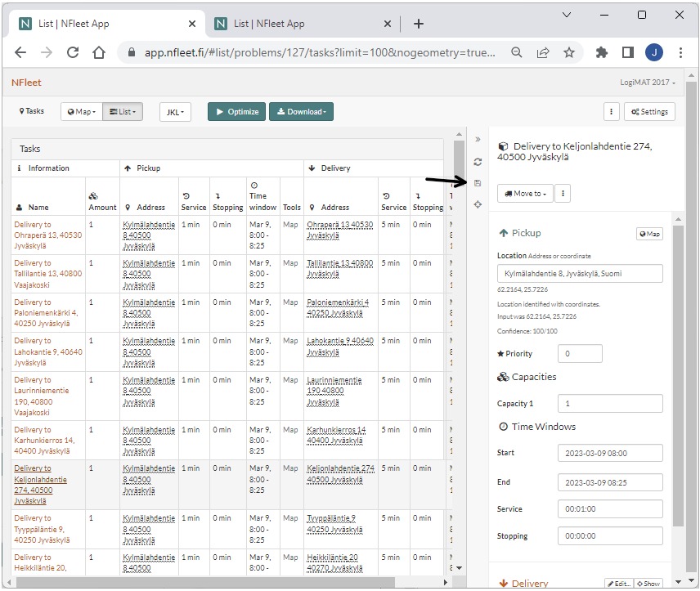Click the Amount column header
The image size is (700, 591).
pos(102,202)
